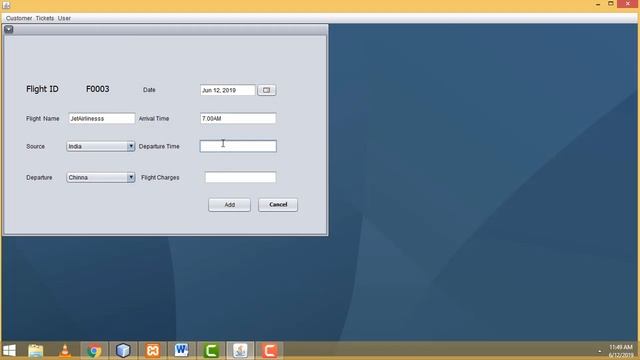Focus the Flight Charges field

pos(240,177)
